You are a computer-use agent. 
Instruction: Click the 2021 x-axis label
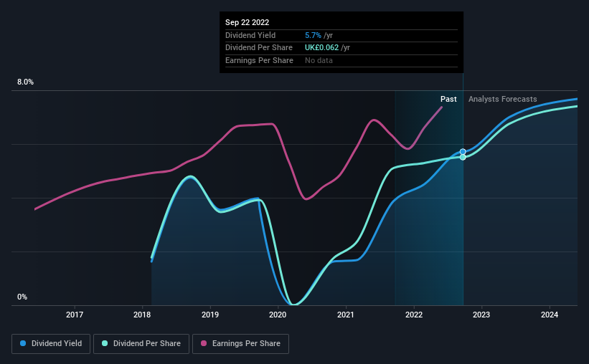click(x=346, y=315)
